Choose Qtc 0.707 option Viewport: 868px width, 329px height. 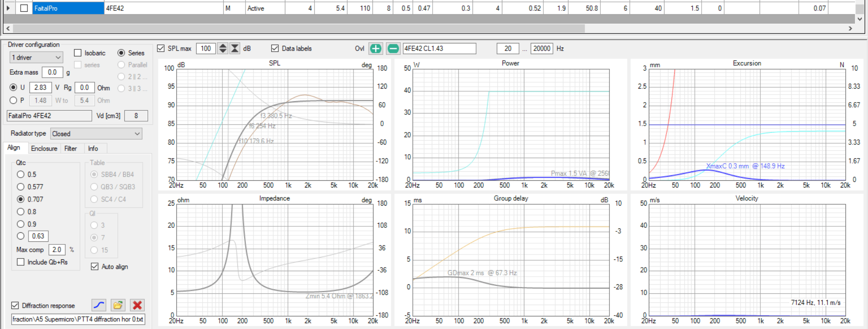point(20,199)
